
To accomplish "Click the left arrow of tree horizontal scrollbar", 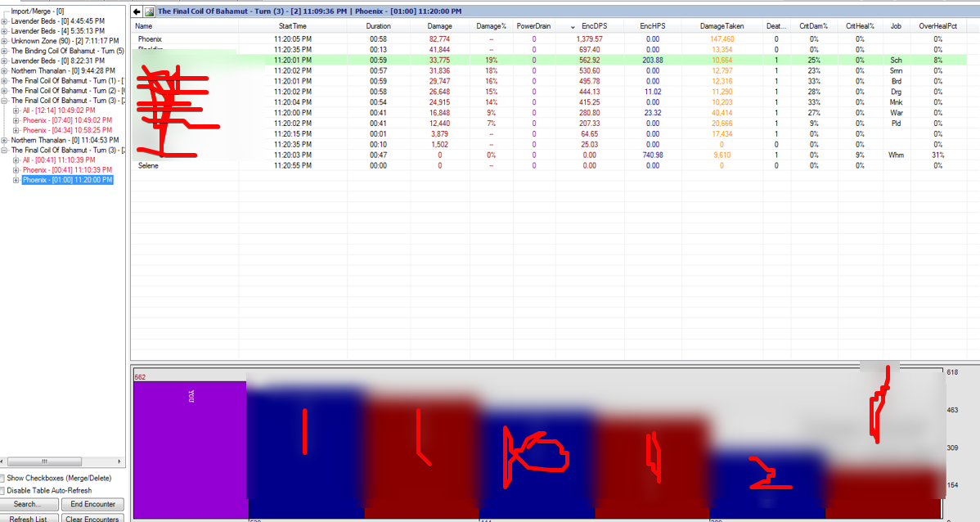I will pos(2,462).
